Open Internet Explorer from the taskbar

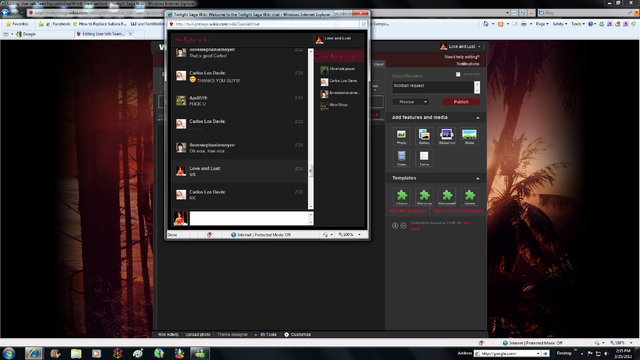tap(33, 353)
